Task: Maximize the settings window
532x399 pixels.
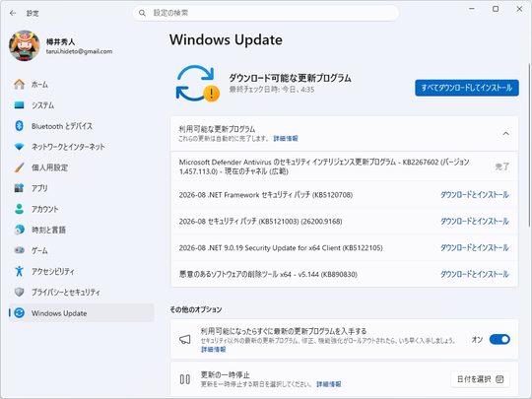Action: (496, 9)
